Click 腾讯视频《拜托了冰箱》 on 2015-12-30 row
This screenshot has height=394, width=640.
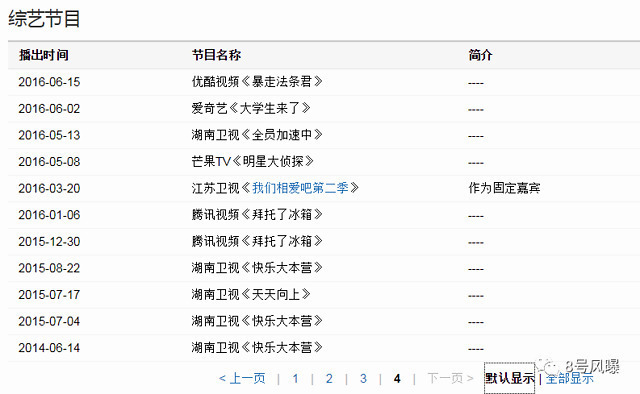257,241
